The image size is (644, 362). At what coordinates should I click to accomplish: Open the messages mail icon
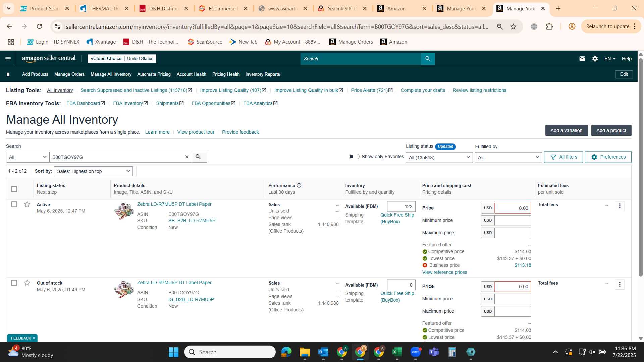pos(582,59)
